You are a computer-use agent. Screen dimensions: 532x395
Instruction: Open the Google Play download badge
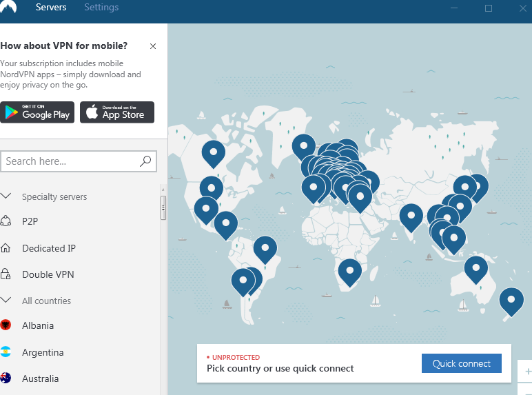coord(37,112)
